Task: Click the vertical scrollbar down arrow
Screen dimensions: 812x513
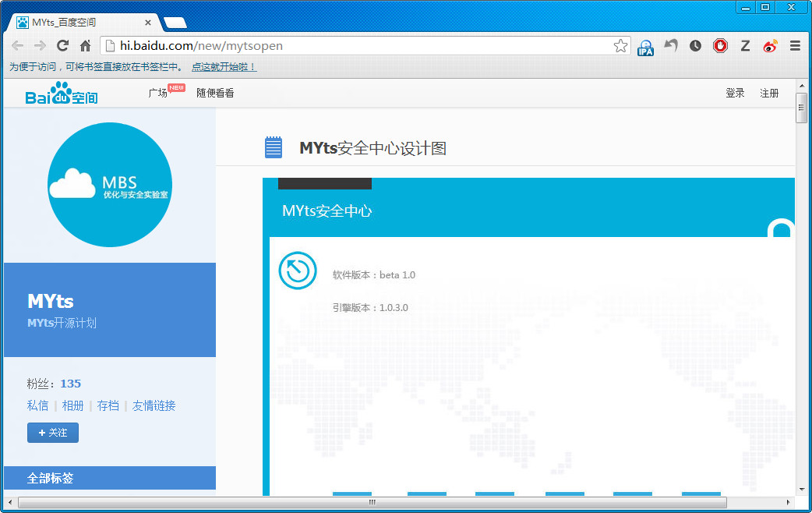Action: [x=801, y=489]
